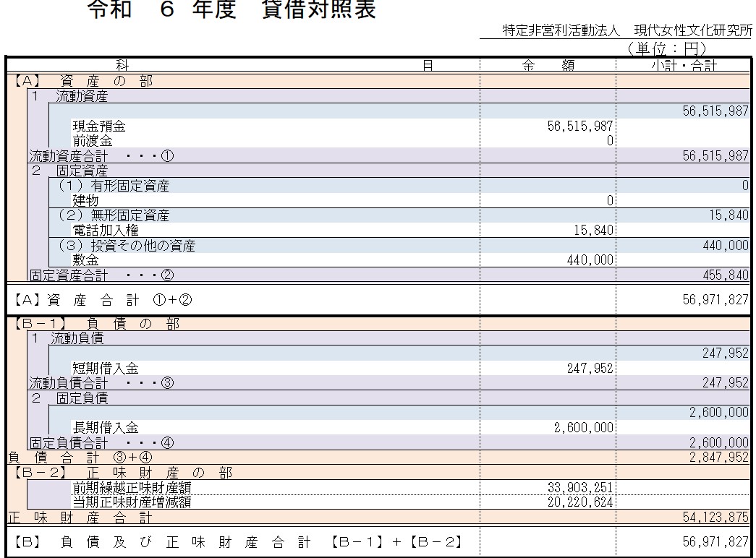Select the 前渡金 row label
This screenshot has width=756, height=558.
(x=92, y=141)
